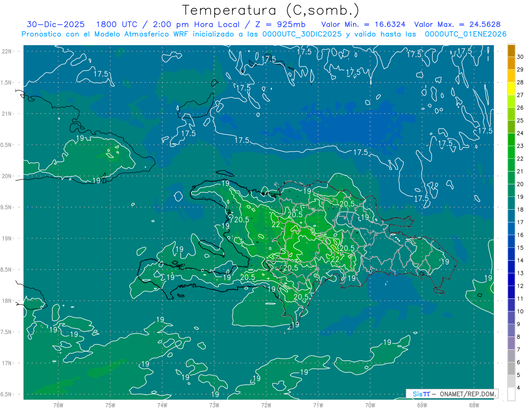Click the longitude axis label '75W'
Screen dimensions: 532x411
(110, 405)
